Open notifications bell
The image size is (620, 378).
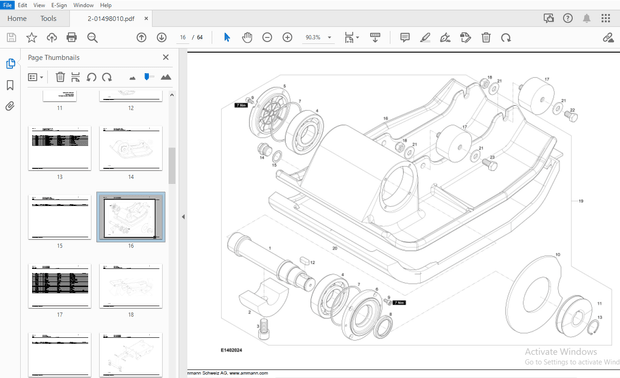(x=587, y=18)
